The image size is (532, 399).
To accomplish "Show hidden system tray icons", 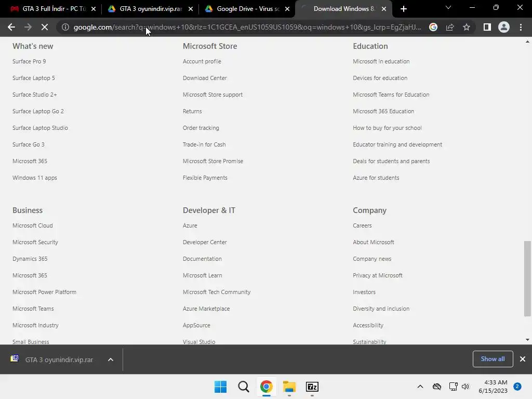I will (x=420, y=387).
